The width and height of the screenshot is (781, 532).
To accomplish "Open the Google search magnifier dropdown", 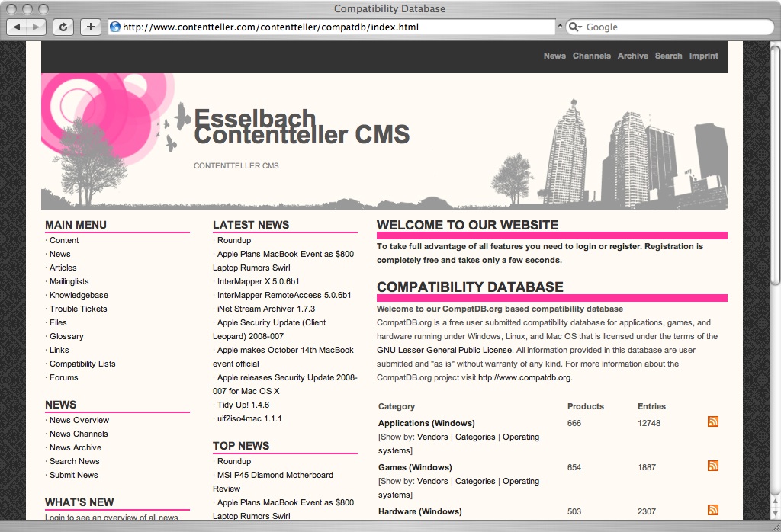I will tap(575, 27).
